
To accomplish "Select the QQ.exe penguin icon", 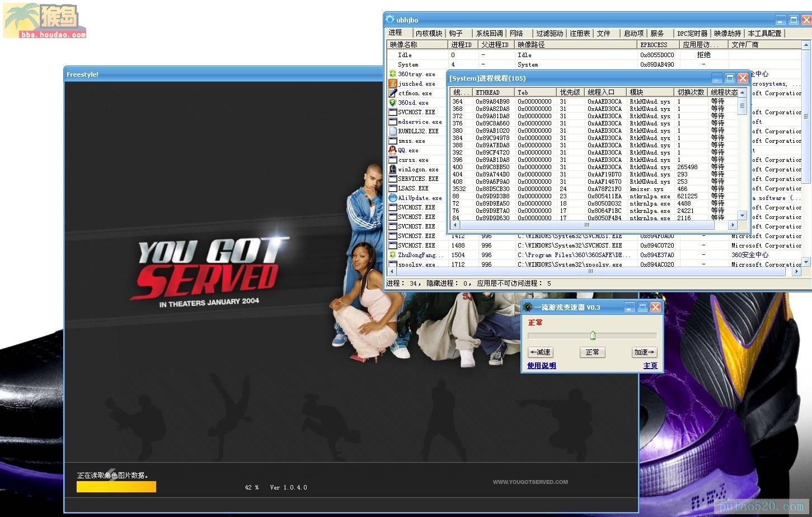I will click(x=393, y=150).
